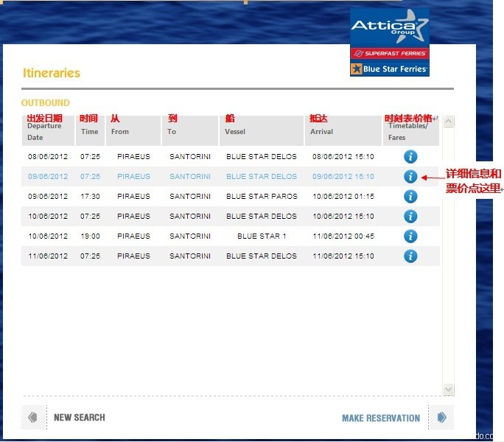Click arrival 11/06/2012 00:45
Viewport: 504px width, 442px height.
coord(343,236)
